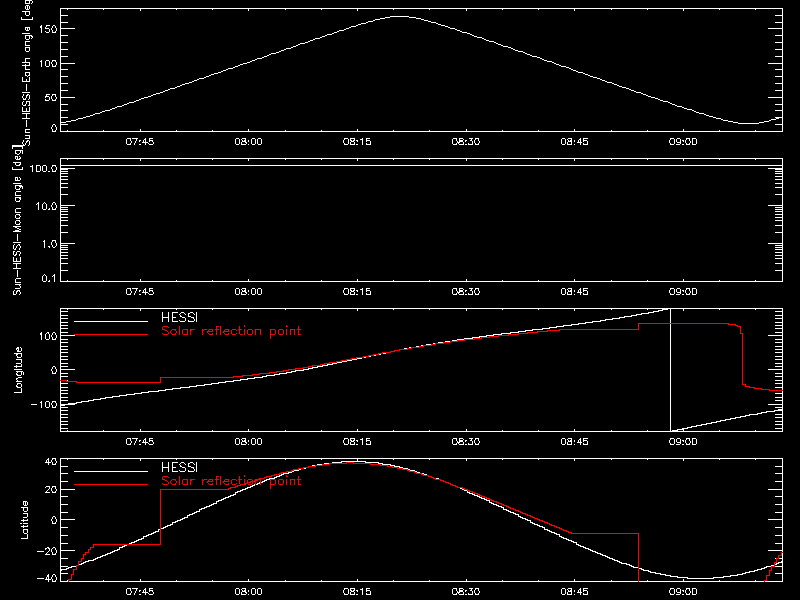The image size is (800, 600).
Task: Click 07:45 under the Earth angle plot
Action: 140,142
